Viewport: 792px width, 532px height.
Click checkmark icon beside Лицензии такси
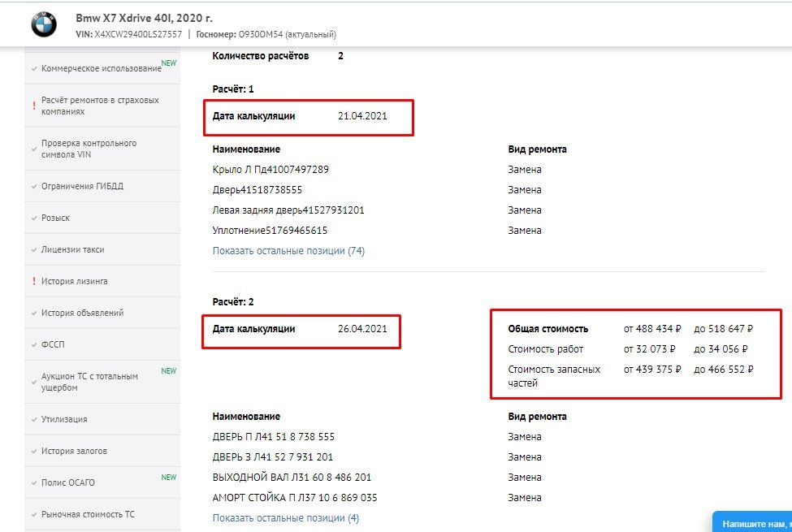(x=34, y=249)
